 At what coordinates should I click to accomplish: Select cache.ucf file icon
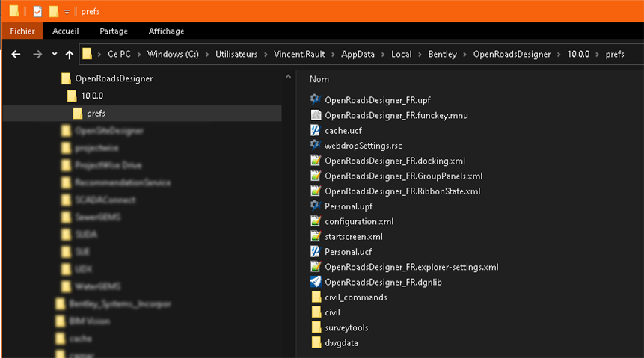(316, 130)
